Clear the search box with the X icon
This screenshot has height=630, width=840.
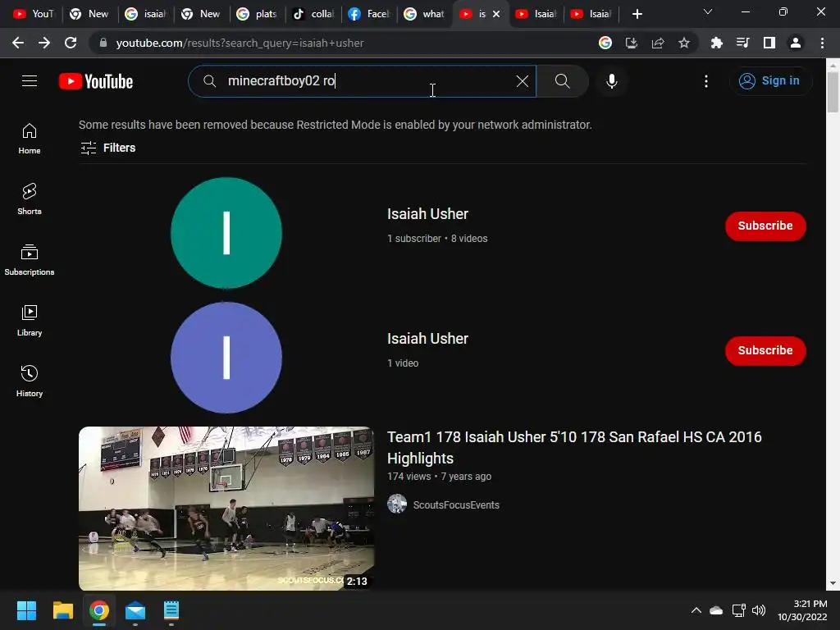[523, 81]
